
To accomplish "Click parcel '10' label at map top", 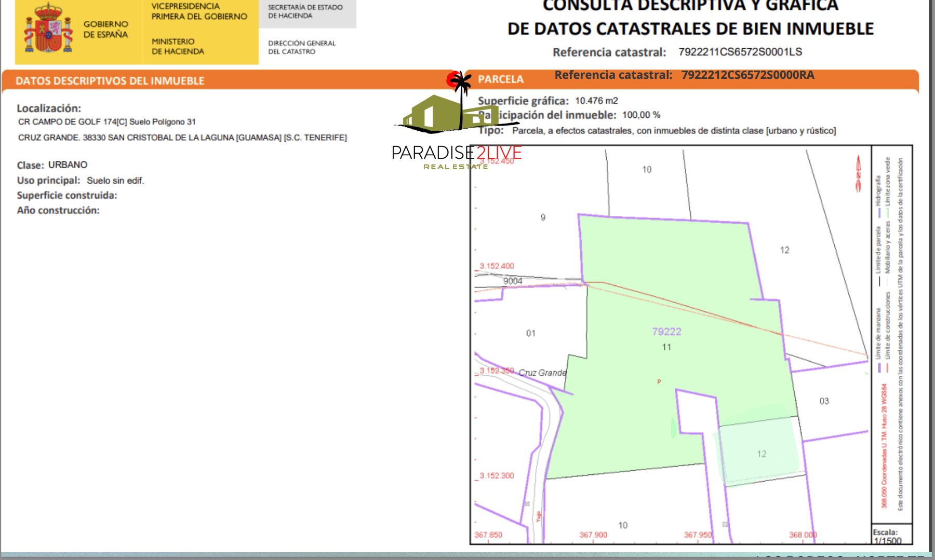I will tap(647, 170).
